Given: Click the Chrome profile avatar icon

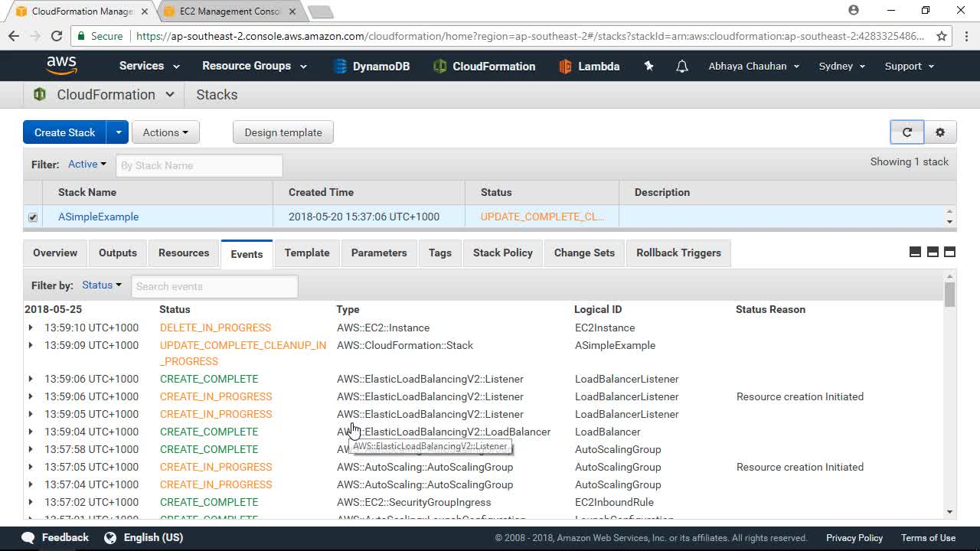Looking at the screenshot, I should tap(854, 10).
